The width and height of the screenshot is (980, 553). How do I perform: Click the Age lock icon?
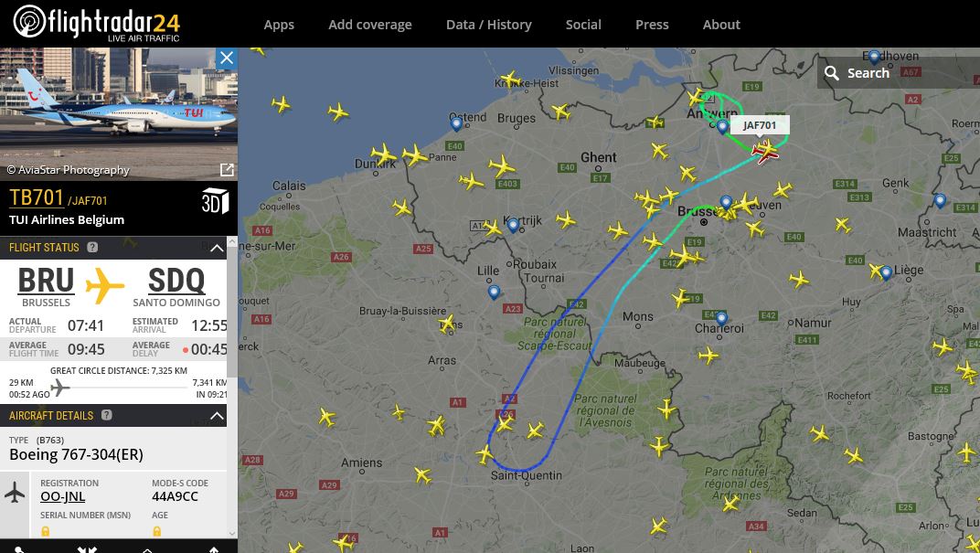pos(157,531)
